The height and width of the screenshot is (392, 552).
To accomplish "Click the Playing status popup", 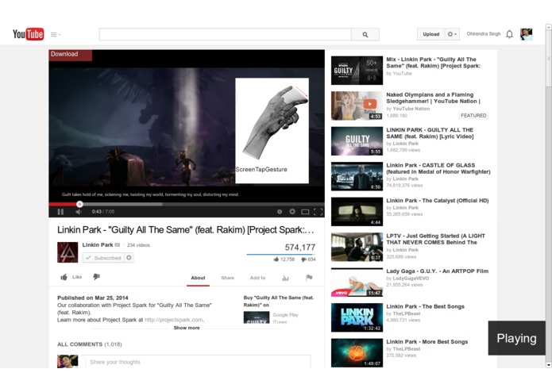I will (x=516, y=338).
